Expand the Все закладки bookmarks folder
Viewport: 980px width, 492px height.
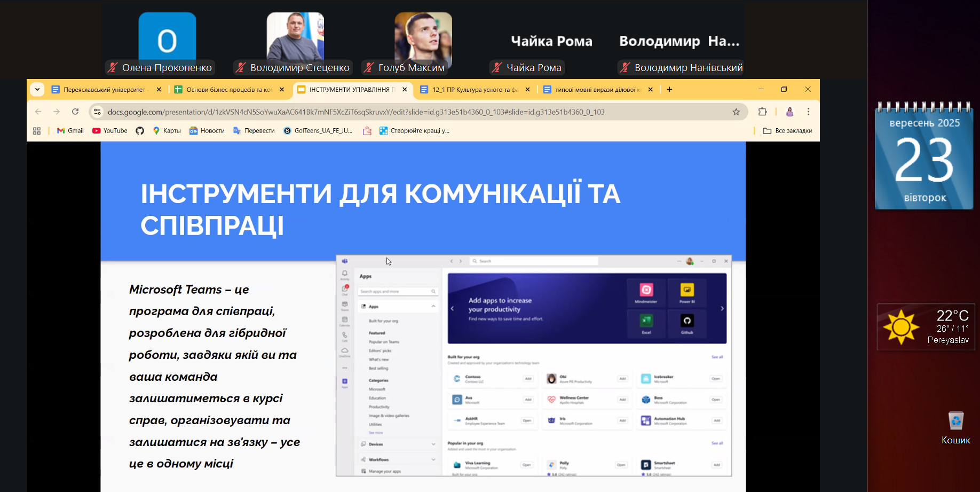tap(787, 131)
